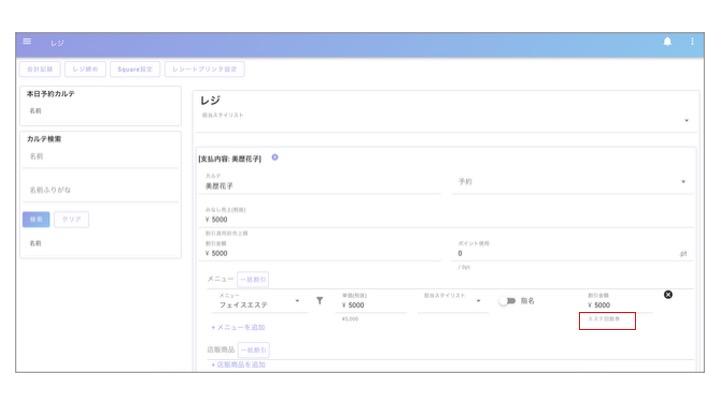Open the 予約 dropdown
Screen dimensions: 720x405
tap(683, 183)
